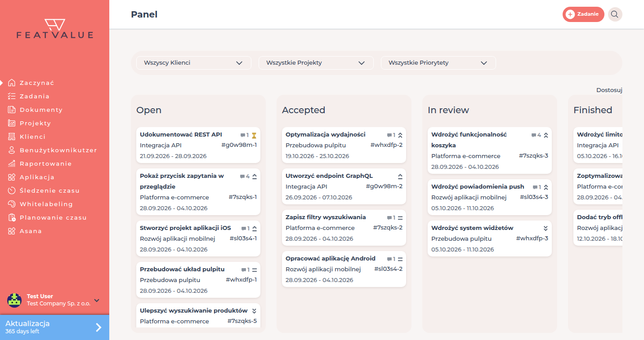Click the hourglass icon on Udokumentować REST API
644x340 pixels.
tap(254, 135)
